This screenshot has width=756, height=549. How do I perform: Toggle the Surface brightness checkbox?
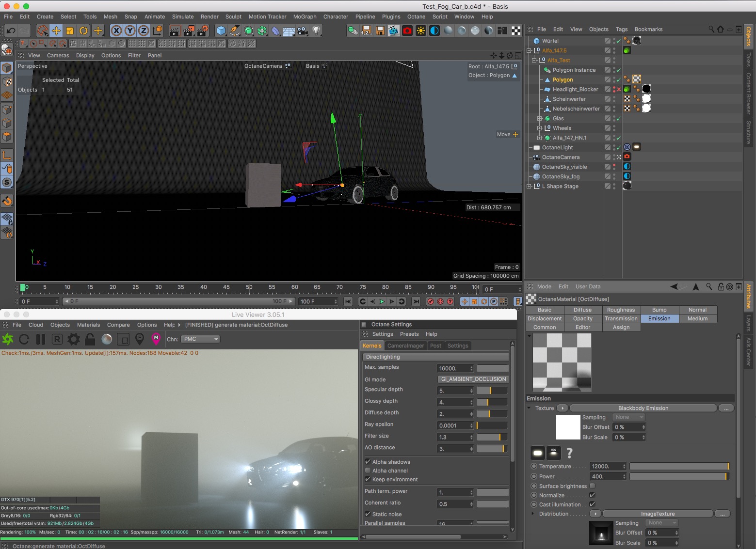[x=592, y=486]
